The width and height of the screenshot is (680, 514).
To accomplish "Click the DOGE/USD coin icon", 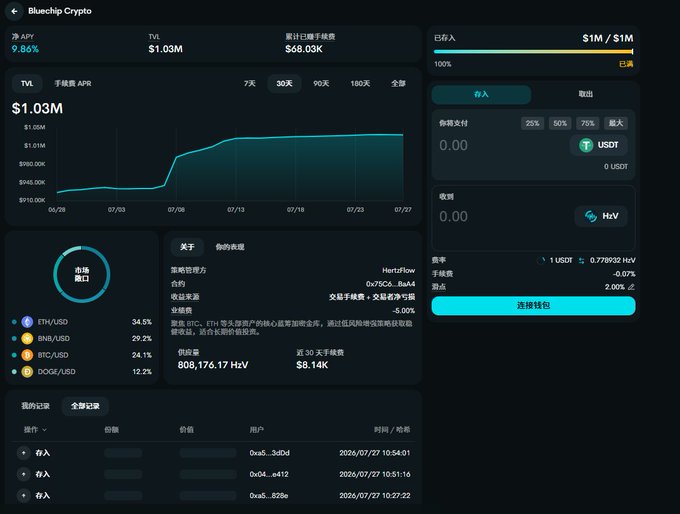I will click(x=27, y=372).
